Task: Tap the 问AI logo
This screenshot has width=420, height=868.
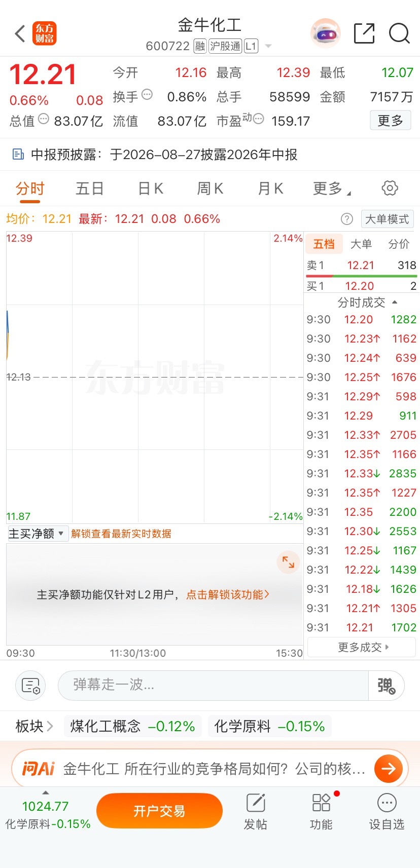Action: (38, 769)
